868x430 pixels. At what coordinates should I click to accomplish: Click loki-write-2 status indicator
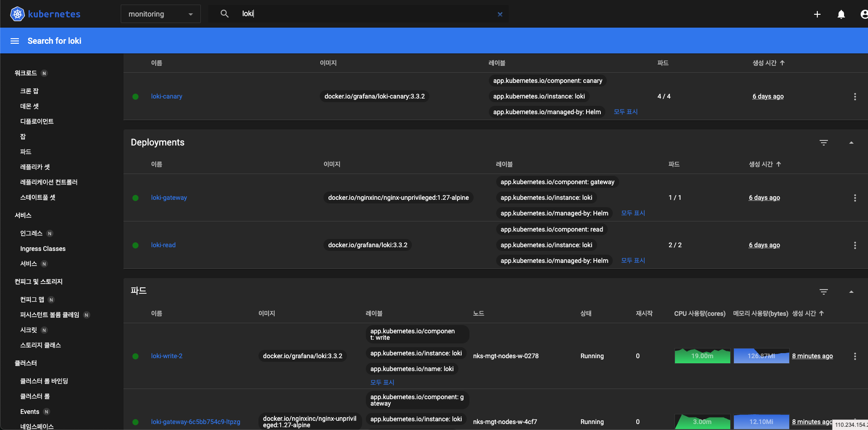135,356
